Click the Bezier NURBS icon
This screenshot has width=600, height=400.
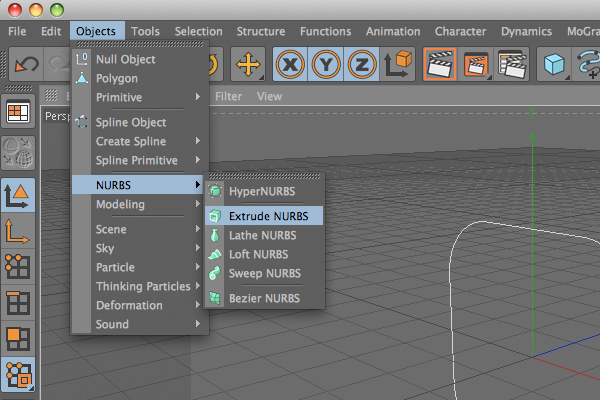(215, 298)
